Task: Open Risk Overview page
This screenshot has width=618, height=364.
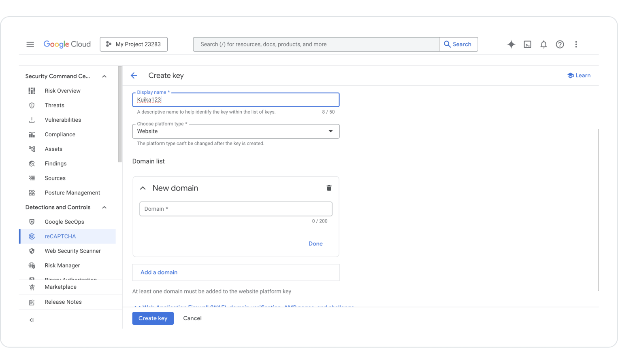Action: 62,91
